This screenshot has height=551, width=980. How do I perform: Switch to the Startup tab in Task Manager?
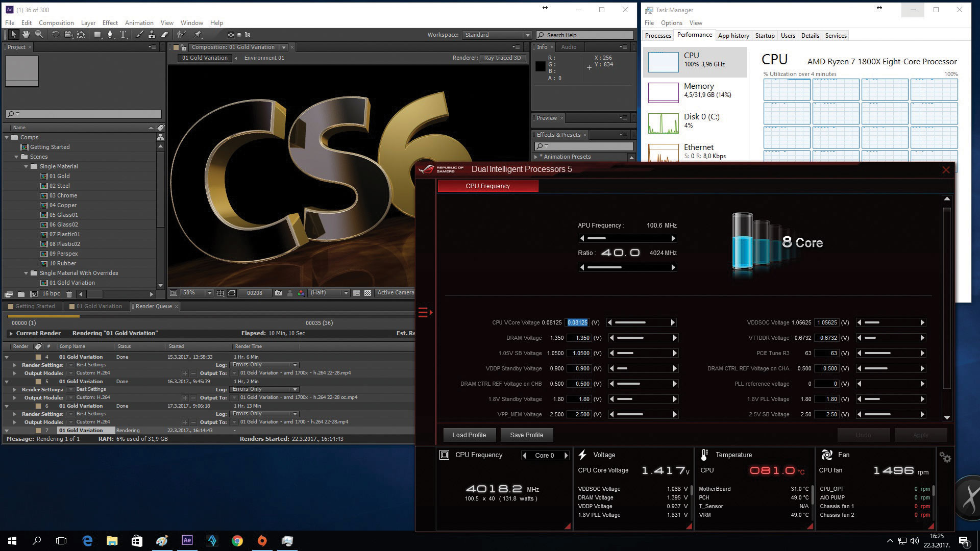765,36
